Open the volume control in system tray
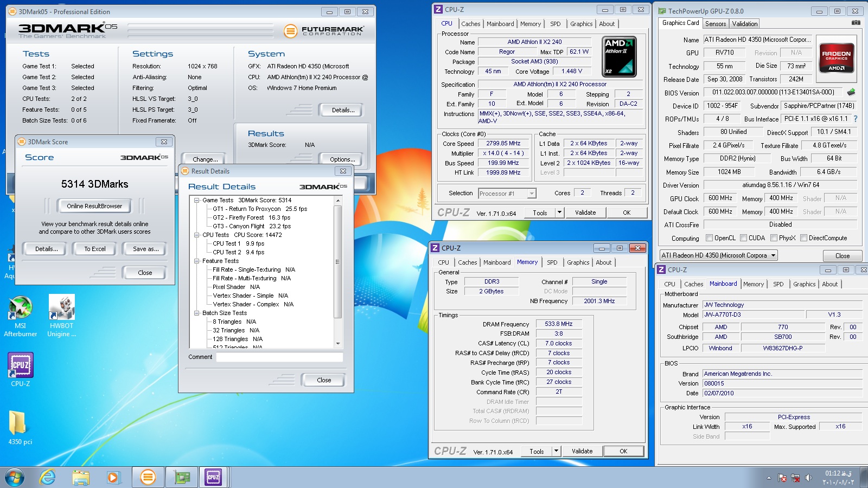The height and width of the screenshot is (488, 868). [808, 478]
